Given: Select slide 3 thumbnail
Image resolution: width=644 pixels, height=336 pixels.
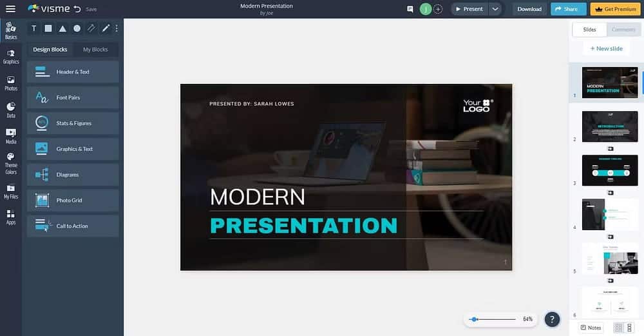Looking at the screenshot, I should coord(609,170).
